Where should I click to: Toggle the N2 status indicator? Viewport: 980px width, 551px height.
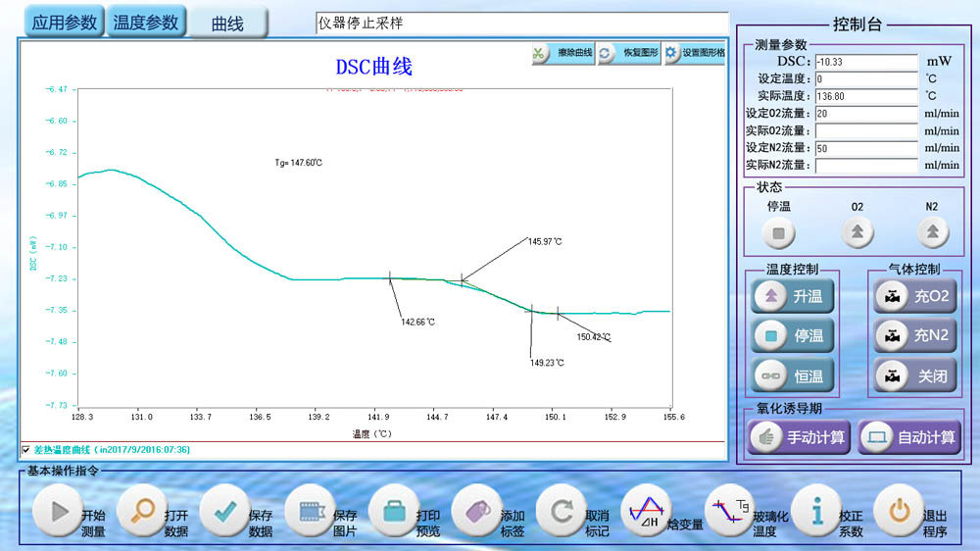tap(931, 232)
